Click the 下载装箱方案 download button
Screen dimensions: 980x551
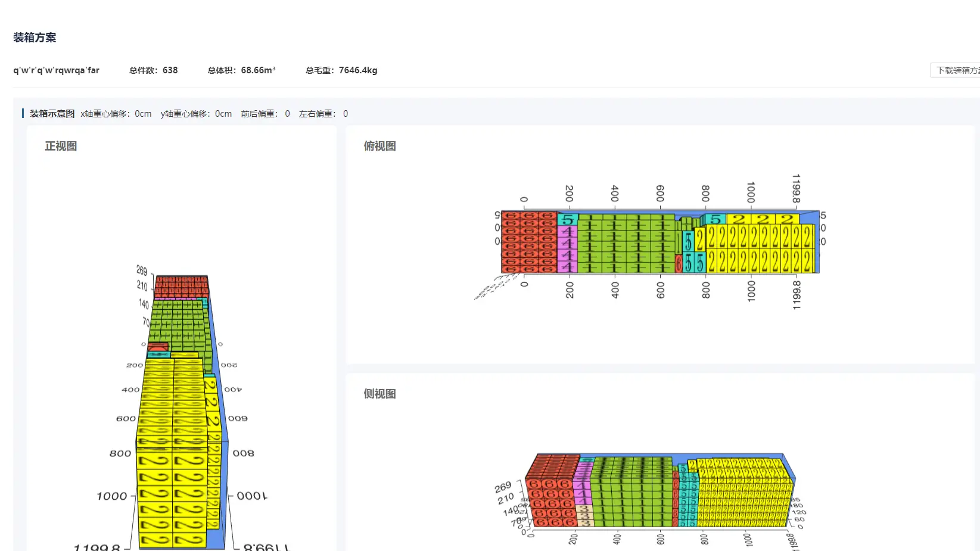click(x=955, y=70)
